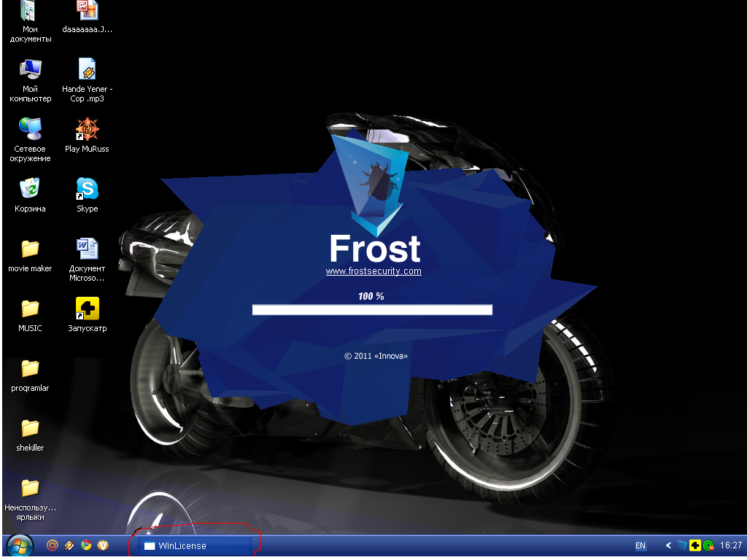
Task: Click the Frost title text
Action: coord(375,249)
